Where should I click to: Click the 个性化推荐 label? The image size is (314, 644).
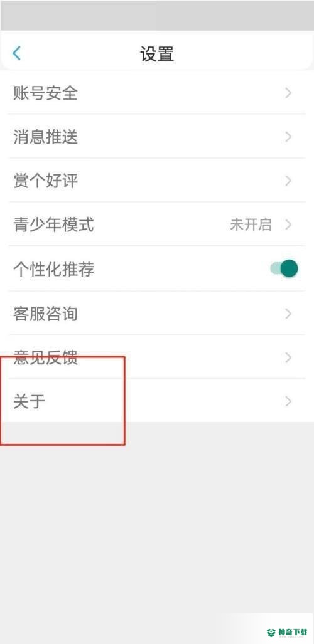[54, 269]
